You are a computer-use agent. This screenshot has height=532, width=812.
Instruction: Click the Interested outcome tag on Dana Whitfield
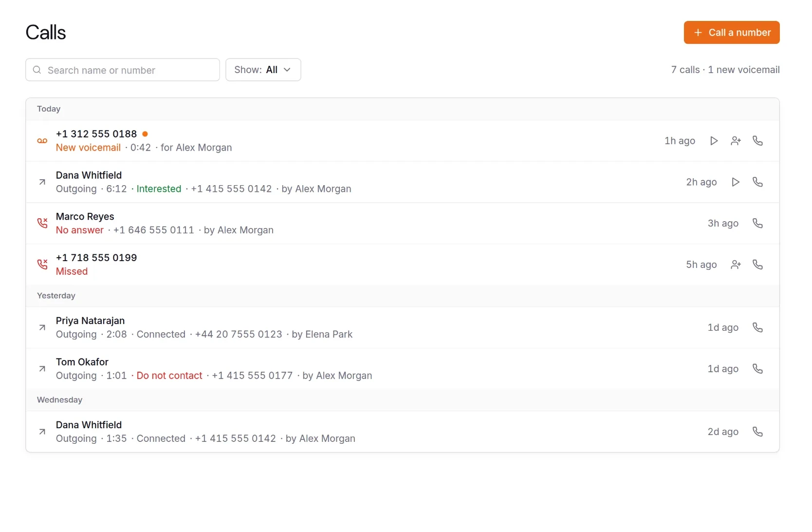(159, 189)
